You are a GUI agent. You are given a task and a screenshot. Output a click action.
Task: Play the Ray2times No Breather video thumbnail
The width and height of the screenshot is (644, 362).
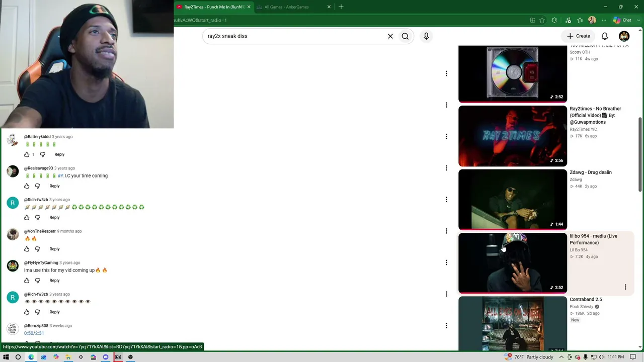[512, 136]
